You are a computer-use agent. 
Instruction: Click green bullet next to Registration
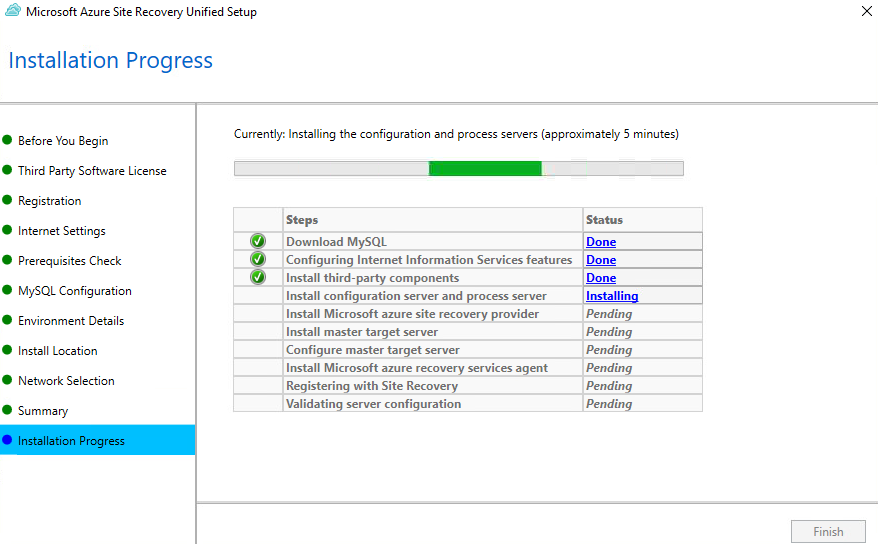7,200
